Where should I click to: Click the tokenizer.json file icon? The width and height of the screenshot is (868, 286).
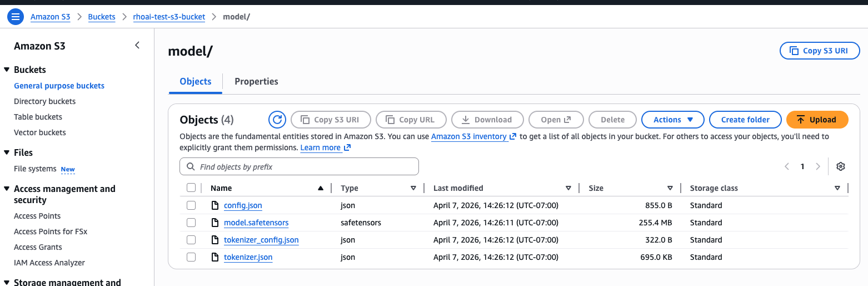click(x=215, y=257)
